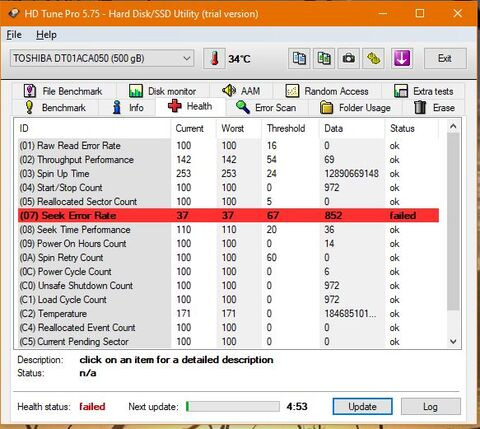Click the Exit button

[445, 59]
